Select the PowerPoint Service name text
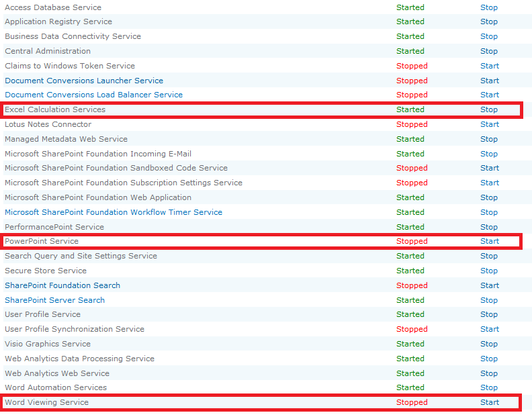The image size is (532, 419). click(42, 241)
